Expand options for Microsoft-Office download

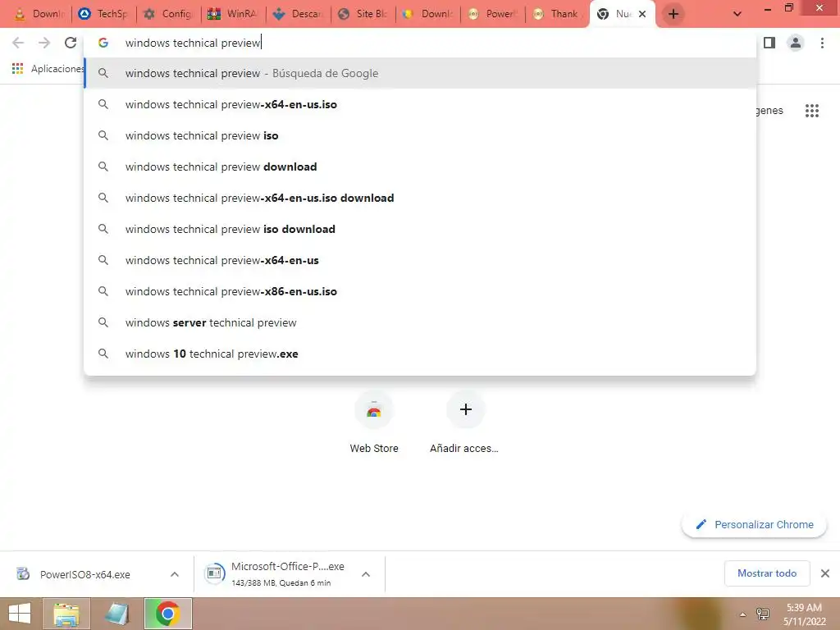pos(366,574)
